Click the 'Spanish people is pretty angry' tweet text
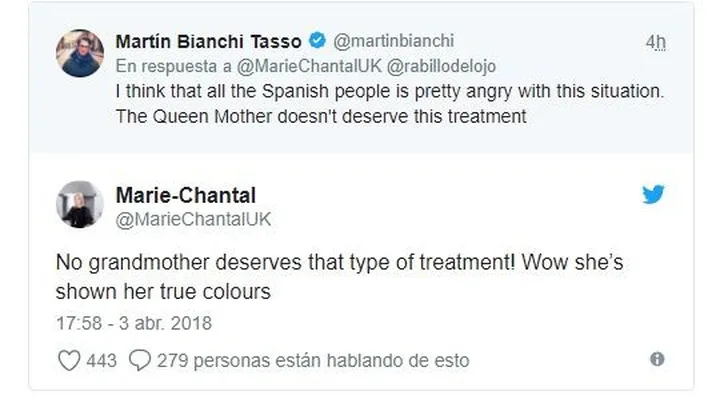This screenshot has height=399, width=728. 390,104
